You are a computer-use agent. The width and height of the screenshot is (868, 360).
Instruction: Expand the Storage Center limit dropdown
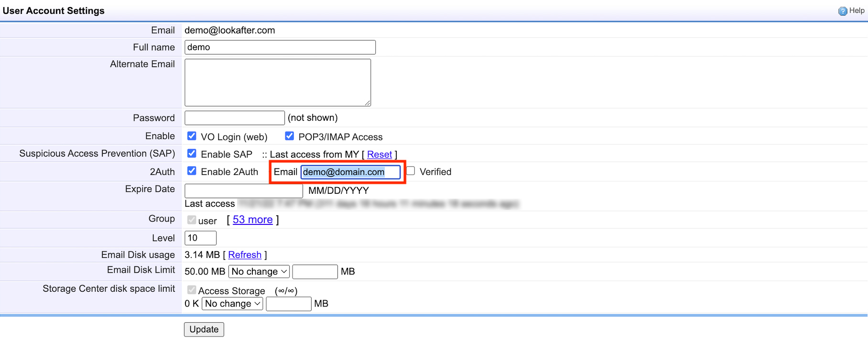pos(232,304)
